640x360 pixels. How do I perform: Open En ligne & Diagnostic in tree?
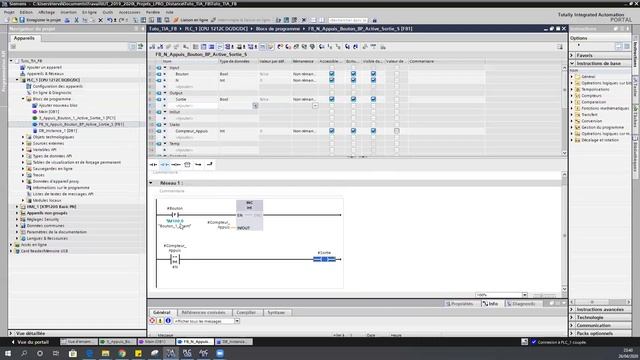[x=52, y=93]
